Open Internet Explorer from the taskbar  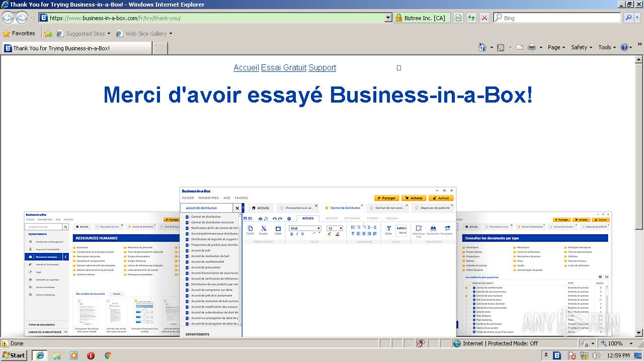pos(40,355)
